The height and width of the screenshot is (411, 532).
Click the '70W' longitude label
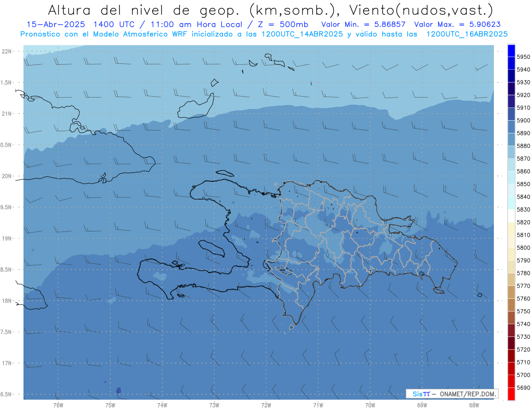click(x=370, y=405)
